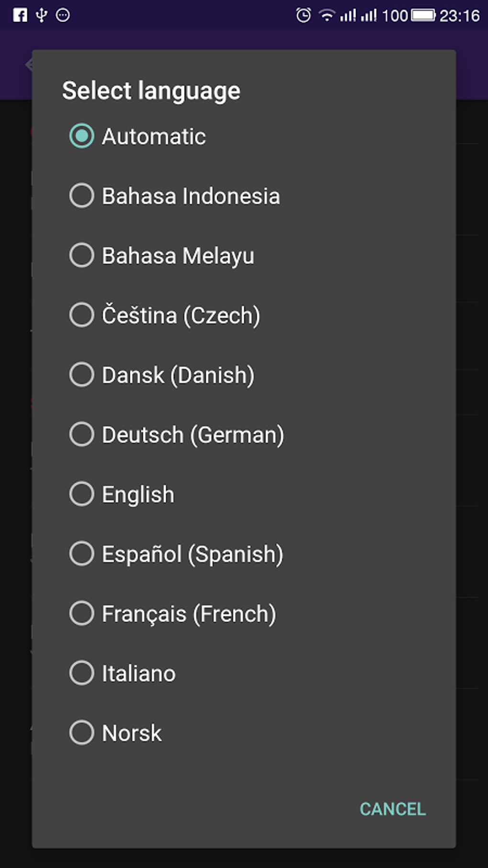Image resolution: width=488 pixels, height=868 pixels.
Task: Pick Čeština (Czech) as language
Action: click(x=82, y=315)
